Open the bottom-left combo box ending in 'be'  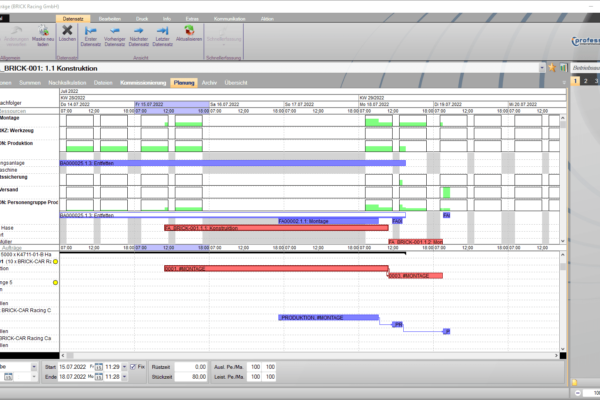tap(34, 367)
